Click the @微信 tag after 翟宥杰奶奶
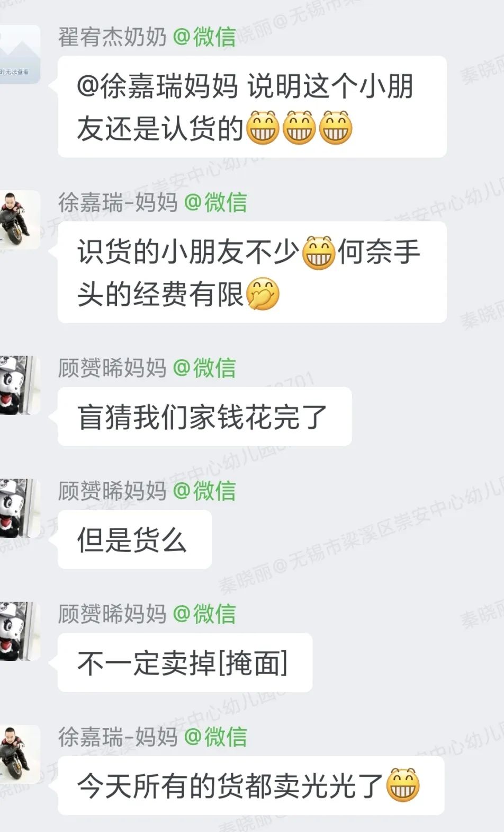Viewport: 504px width, 832px height. pos(204,37)
